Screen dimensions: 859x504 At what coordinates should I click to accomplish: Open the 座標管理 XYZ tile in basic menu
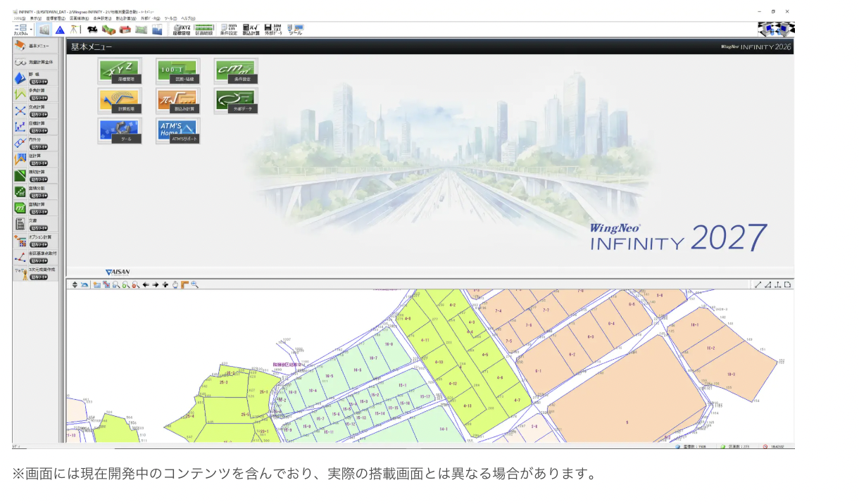pos(119,71)
